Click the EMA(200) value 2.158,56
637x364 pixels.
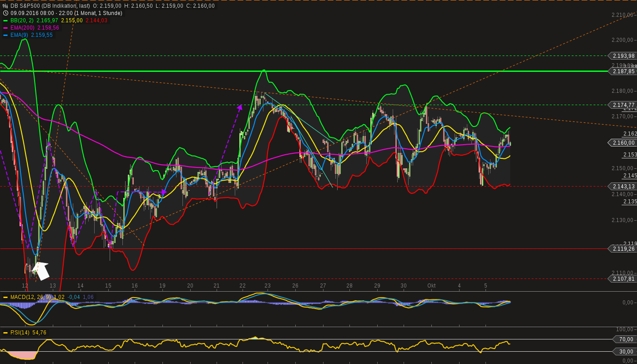coord(48,28)
